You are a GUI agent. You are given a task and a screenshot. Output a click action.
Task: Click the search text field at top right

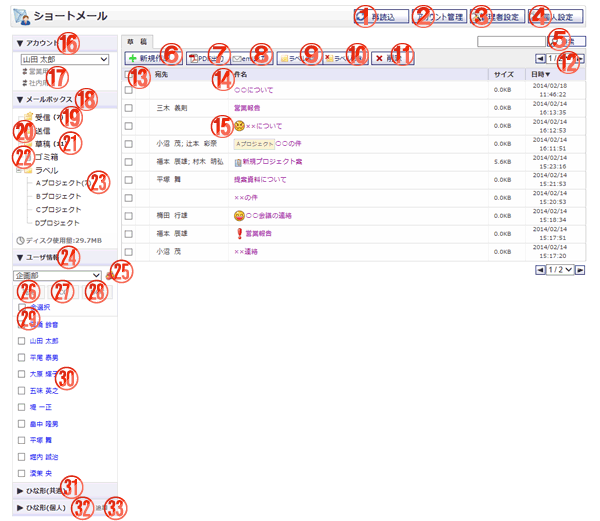pyautogui.click(x=510, y=42)
